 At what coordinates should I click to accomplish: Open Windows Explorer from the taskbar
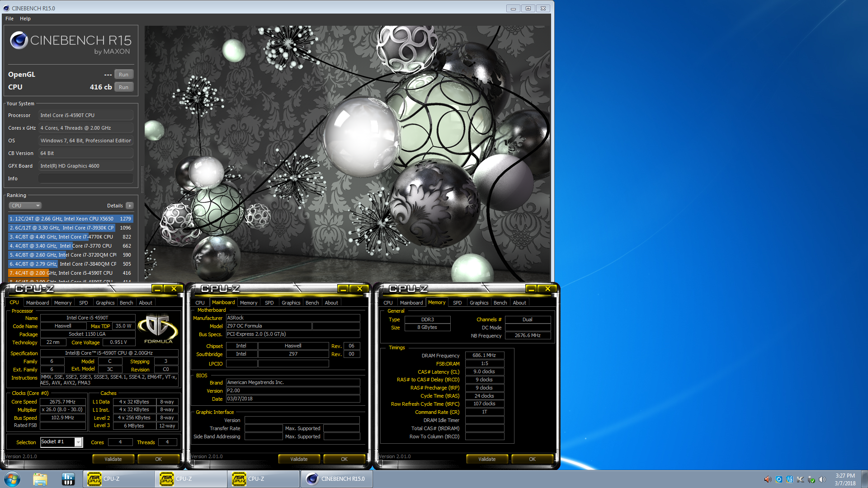tap(40, 479)
